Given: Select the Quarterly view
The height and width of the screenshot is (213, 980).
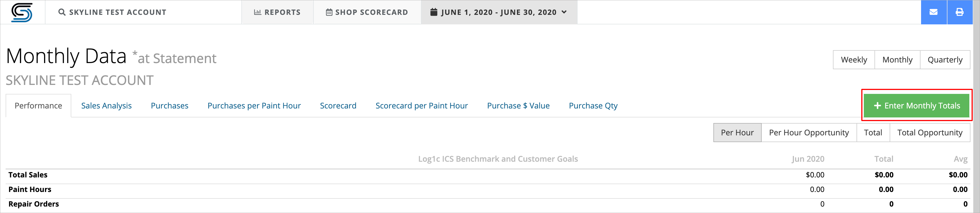Looking at the screenshot, I should click(945, 60).
